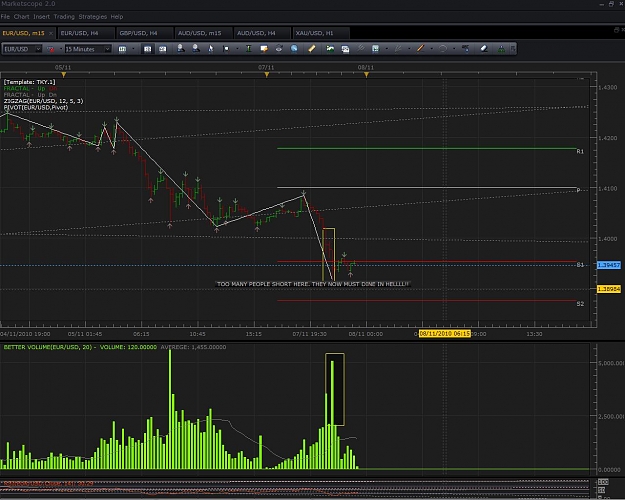
Task: Click the yellow price tag on price axis
Action: coord(609,289)
